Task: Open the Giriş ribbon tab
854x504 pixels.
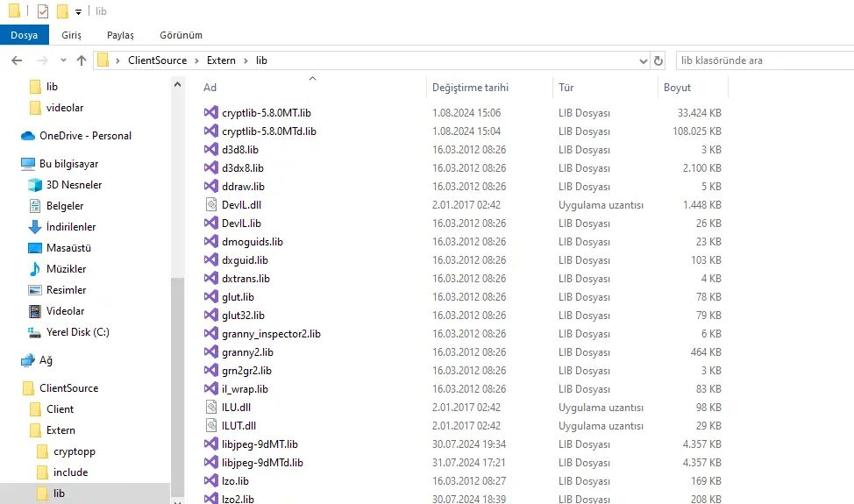Action: coord(71,35)
